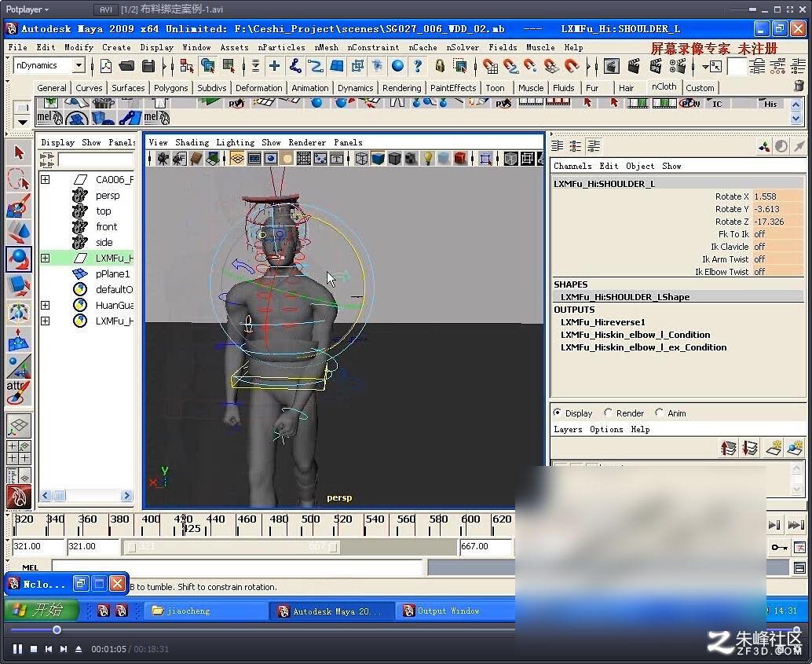Save the scene with floppy icon
812x664 pixels.
tap(148, 66)
